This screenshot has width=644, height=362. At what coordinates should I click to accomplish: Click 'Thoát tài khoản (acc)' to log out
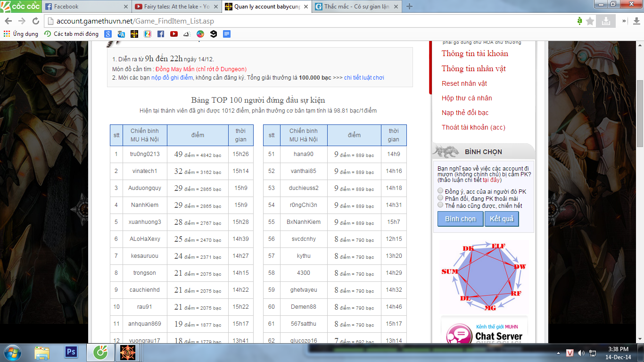473,127
